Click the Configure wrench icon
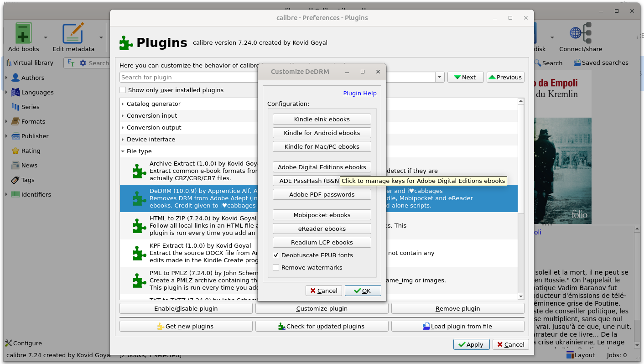This screenshot has width=644, height=364. 8,343
